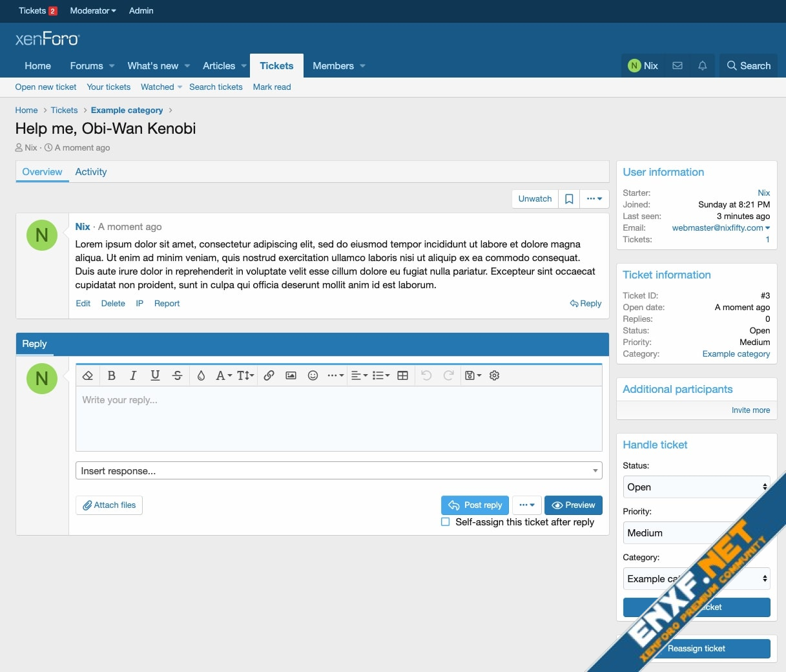Image resolution: width=786 pixels, height=672 pixels.
Task: Expand the editor toolbar's more options ellipsis
Action: (335, 375)
